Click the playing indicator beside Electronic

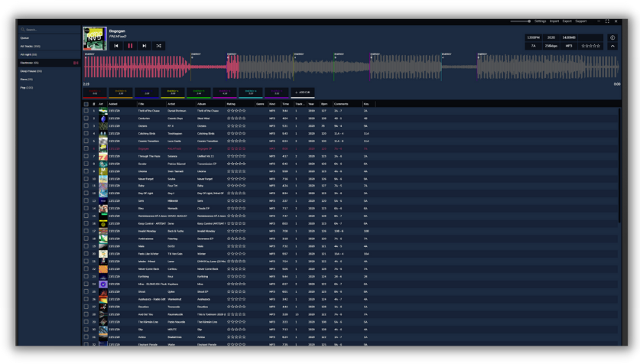coord(76,63)
